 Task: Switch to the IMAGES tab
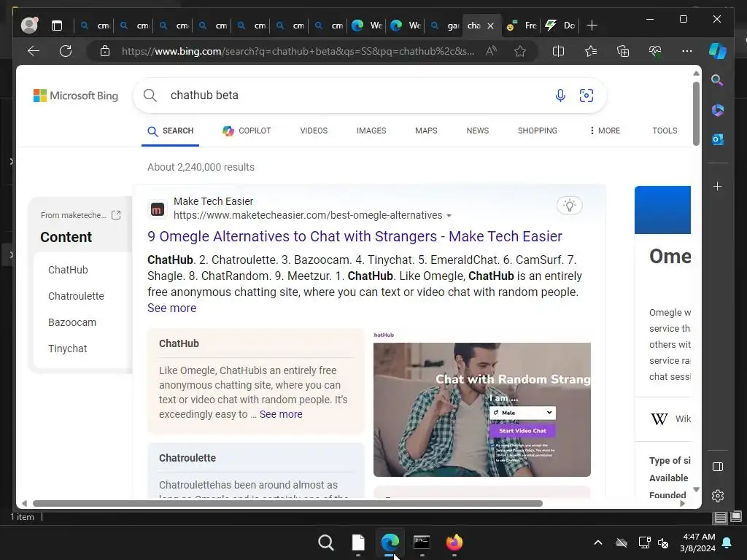(371, 131)
